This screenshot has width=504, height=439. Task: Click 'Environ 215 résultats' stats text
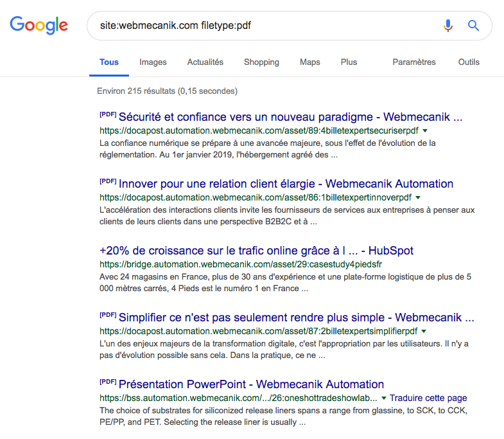point(167,91)
